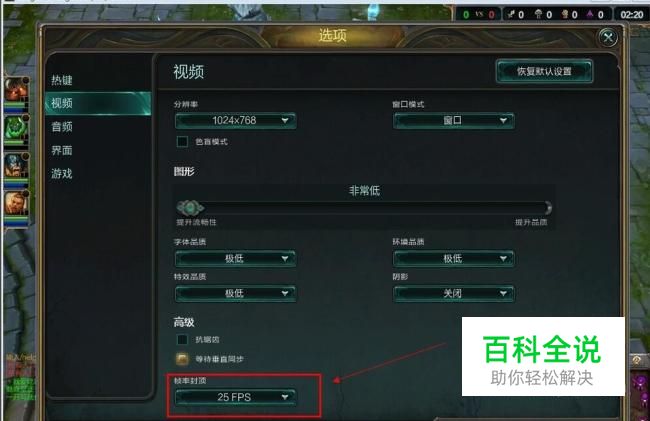Go to the 游戏 game settings tab
The width and height of the screenshot is (650, 421).
(62, 173)
